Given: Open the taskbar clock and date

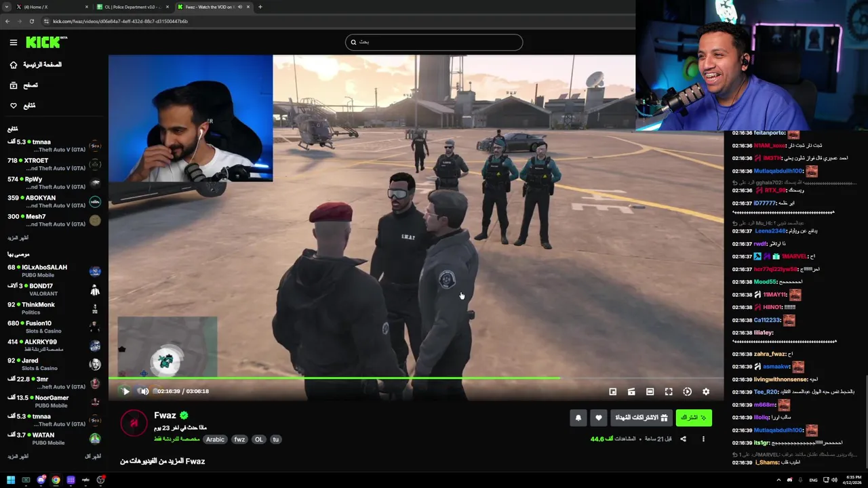Looking at the screenshot, I should pos(852,480).
